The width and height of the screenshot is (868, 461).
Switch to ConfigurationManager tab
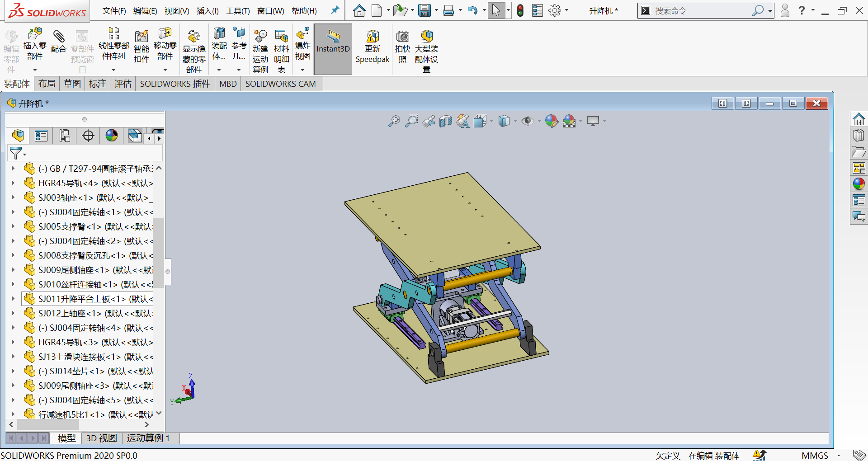[x=65, y=136]
